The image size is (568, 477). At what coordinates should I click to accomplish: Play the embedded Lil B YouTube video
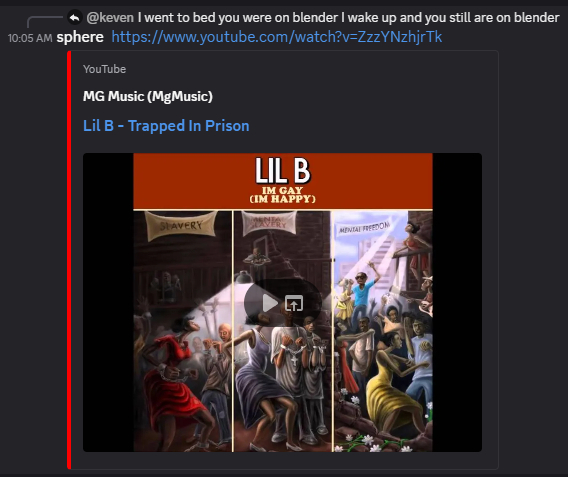pyautogui.click(x=270, y=303)
